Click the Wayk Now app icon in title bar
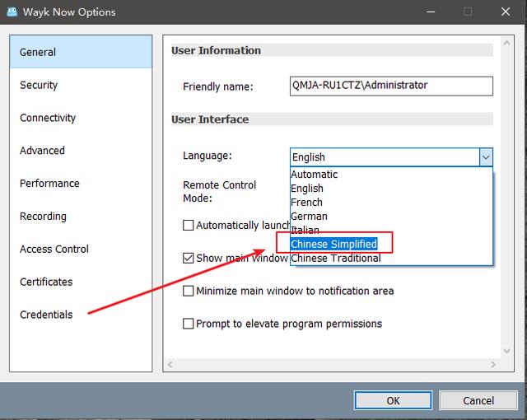 12,12
